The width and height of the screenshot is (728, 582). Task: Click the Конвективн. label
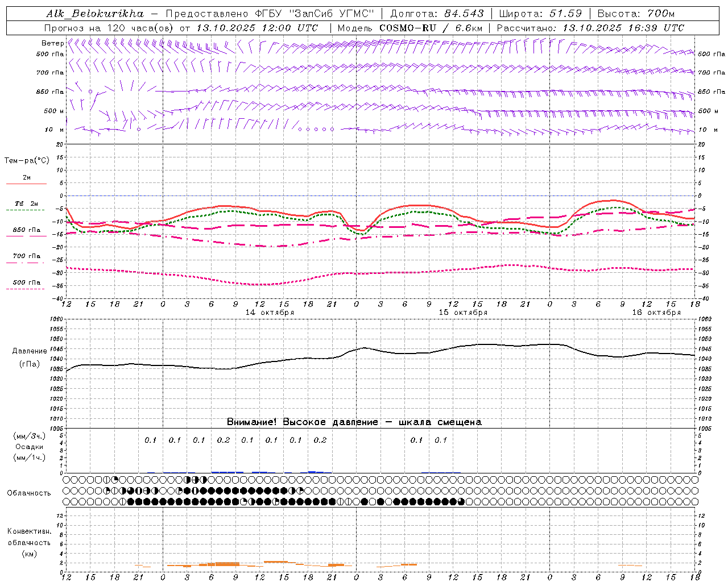[x=29, y=531]
